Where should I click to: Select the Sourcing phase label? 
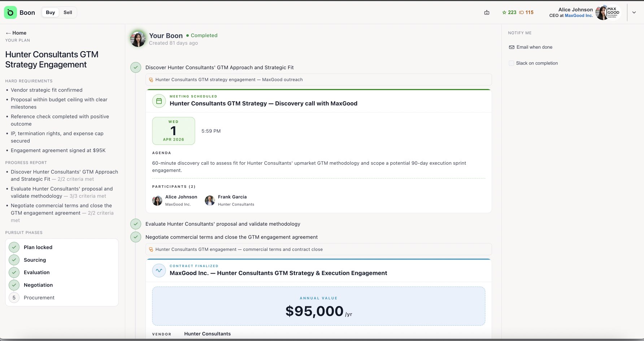[35, 260]
